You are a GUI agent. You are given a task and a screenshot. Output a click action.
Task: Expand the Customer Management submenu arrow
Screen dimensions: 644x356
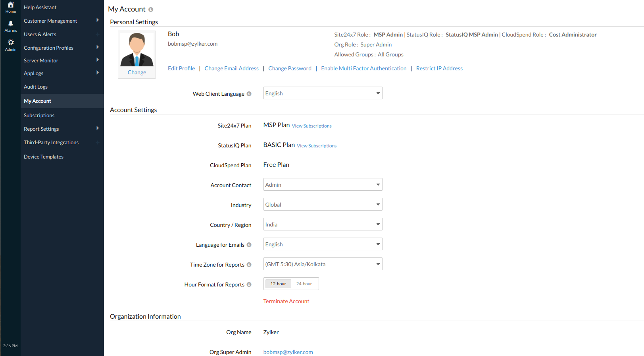[x=98, y=20]
